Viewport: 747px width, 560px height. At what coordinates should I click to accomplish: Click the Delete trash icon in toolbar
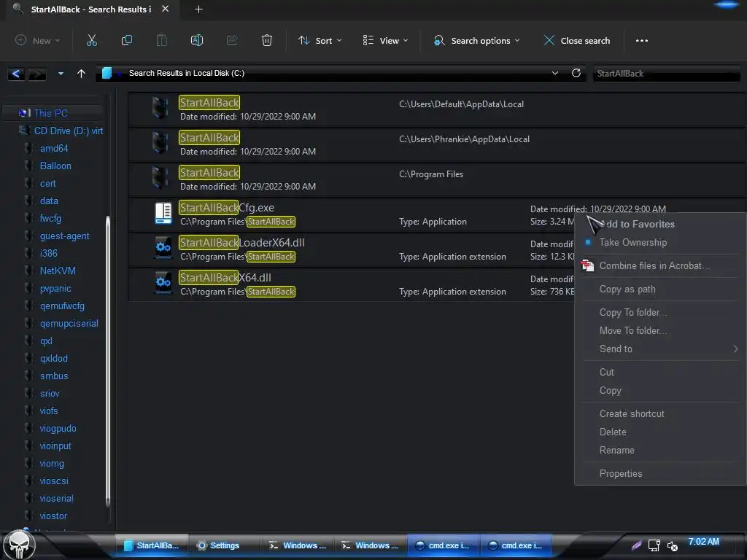(267, 41)
